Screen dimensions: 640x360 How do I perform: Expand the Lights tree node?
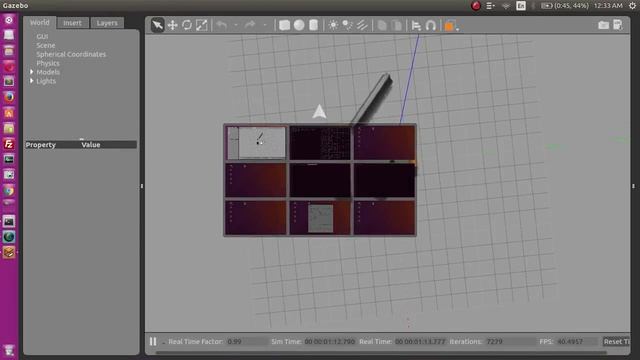click(x=31, y=81)
